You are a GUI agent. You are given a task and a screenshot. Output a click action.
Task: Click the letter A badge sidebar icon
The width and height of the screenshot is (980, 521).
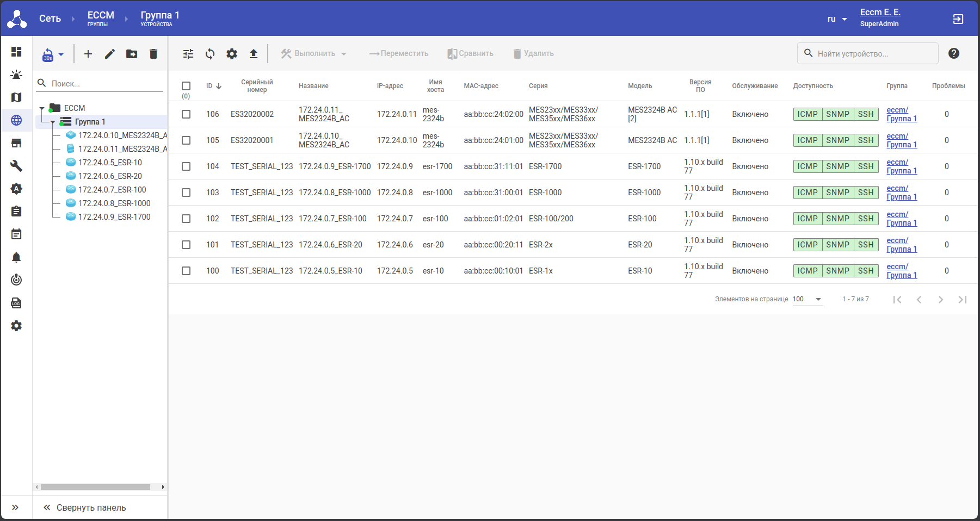[16, 189]
